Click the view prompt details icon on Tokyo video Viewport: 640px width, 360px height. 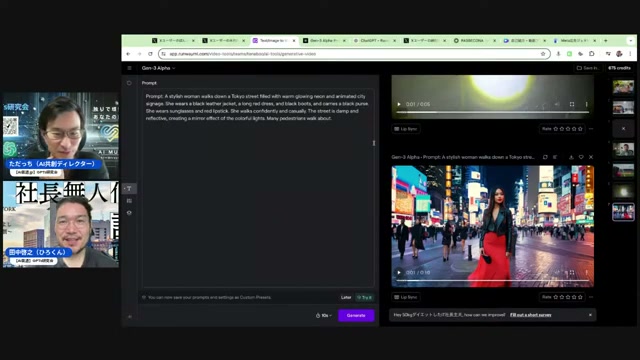click(x=555, y=157)
